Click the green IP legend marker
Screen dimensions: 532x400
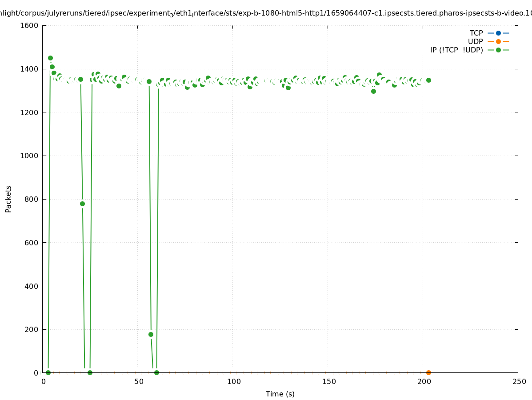(498, 50)
